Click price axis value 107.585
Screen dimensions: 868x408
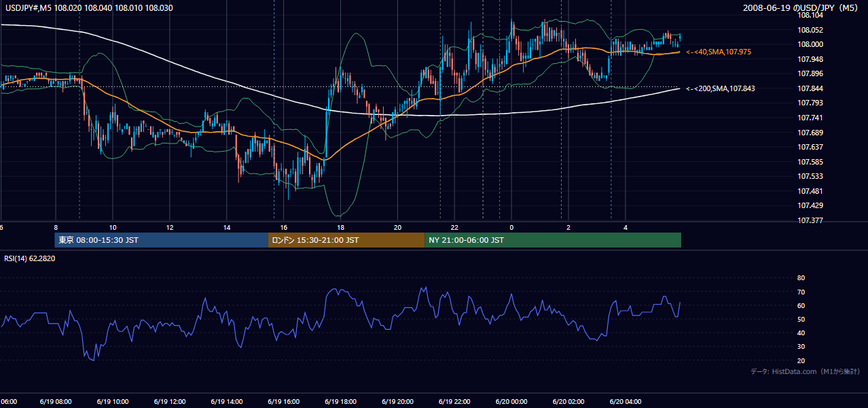tap(810, 162)
